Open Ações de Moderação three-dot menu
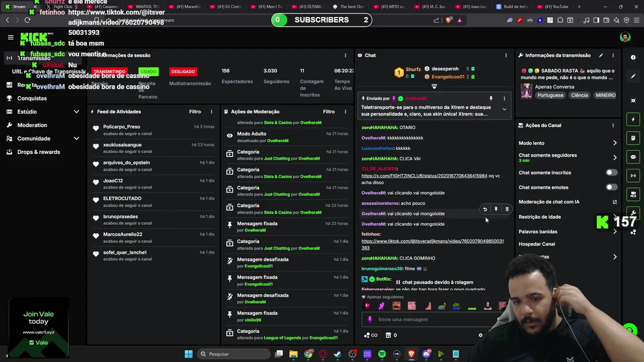 [345, 112]
